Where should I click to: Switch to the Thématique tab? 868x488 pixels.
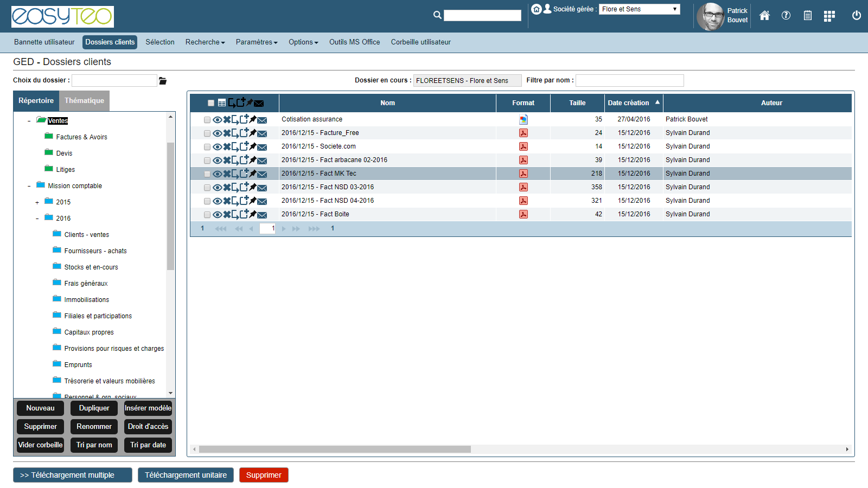tap(84, 101)
